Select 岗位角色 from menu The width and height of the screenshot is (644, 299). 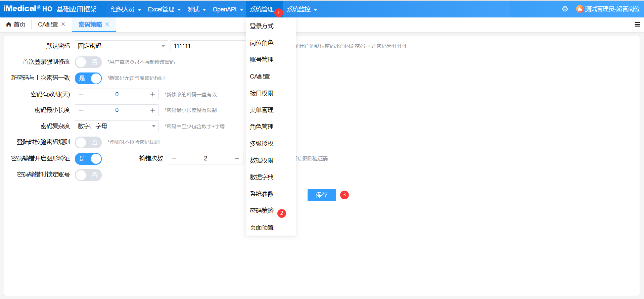[271, 43]
